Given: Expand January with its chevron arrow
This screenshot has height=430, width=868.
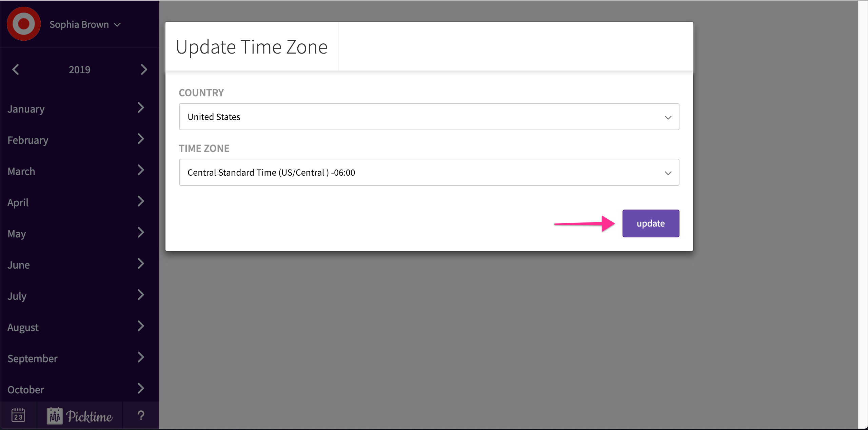Looking at the screenshot, I should coord(141,108).
